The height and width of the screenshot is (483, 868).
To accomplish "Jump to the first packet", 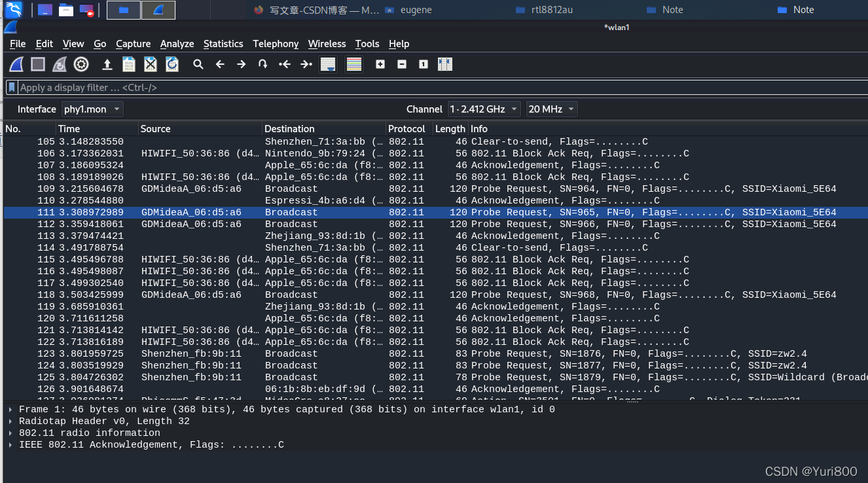I will click(x=284, y=64).
